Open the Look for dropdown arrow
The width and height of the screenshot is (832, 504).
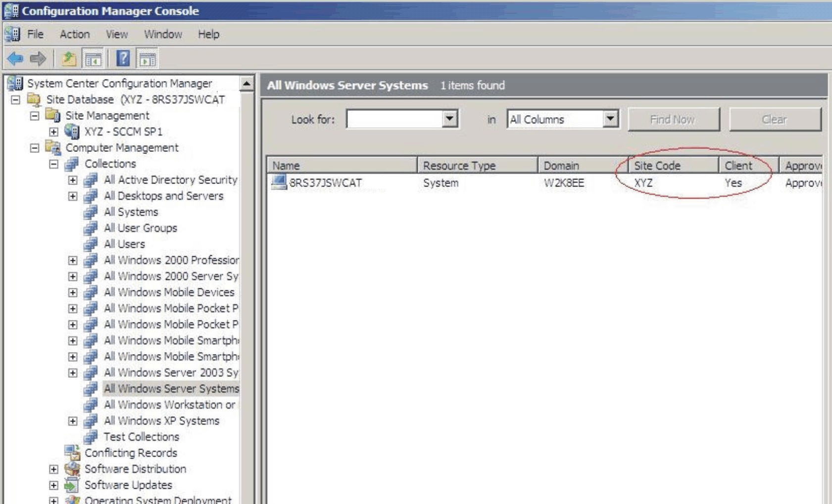449,119
